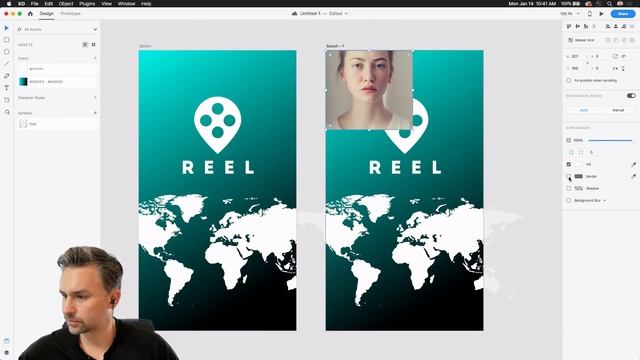Select the Select (arrow) tool
Viewport: 640px width, 360px height.
click(7, 28)
